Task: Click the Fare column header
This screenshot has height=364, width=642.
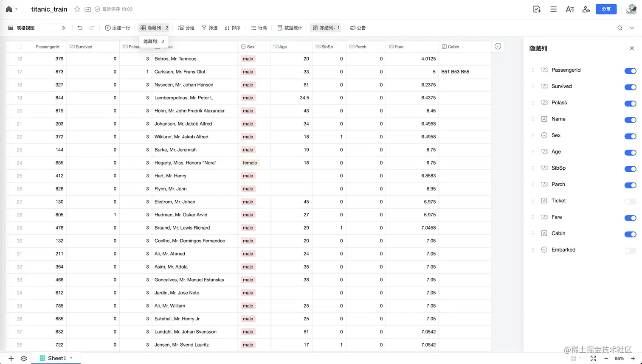Action: (x=412, y=47)
